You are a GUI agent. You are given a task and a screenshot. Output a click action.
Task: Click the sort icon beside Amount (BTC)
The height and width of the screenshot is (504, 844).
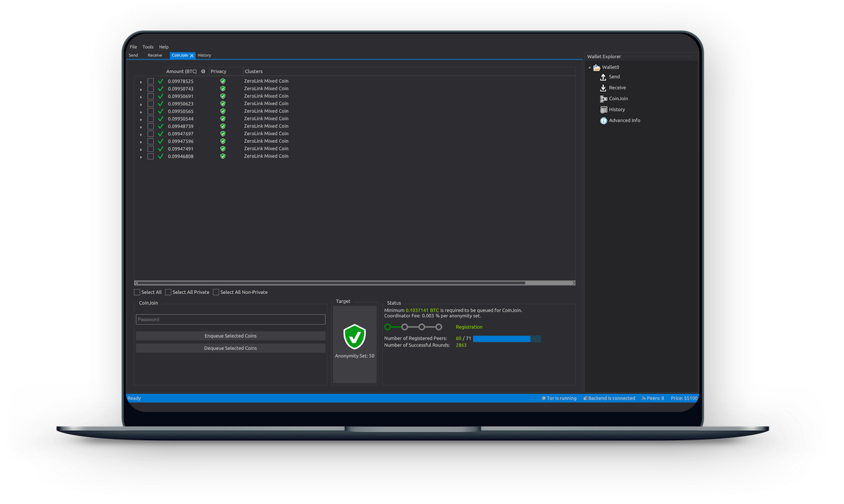pyautogui.click(x=203, y=72)
